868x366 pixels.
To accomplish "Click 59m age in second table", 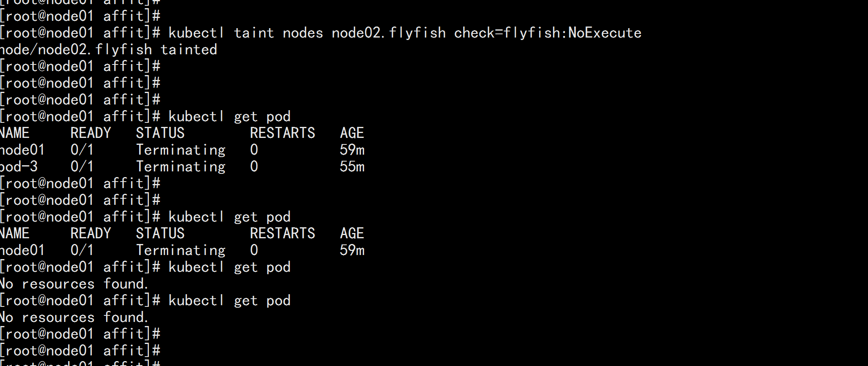I will 352,251.
